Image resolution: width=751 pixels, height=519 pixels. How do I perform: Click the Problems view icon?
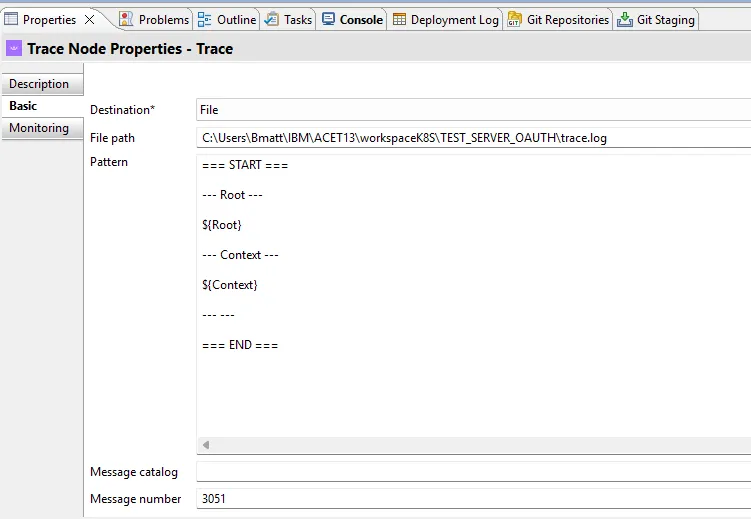click(126, 19)
